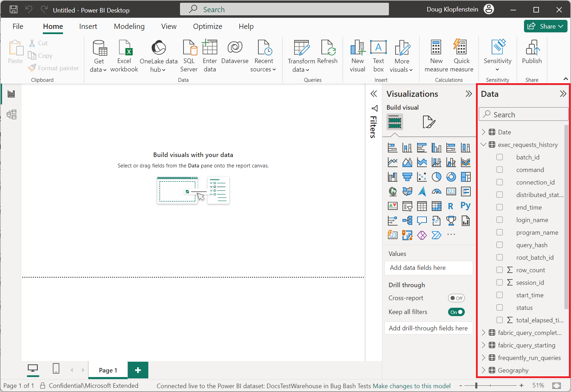Collapse the exec_requests_history table
This screenshot has height=392, width=571.
(x=483, y=144)
